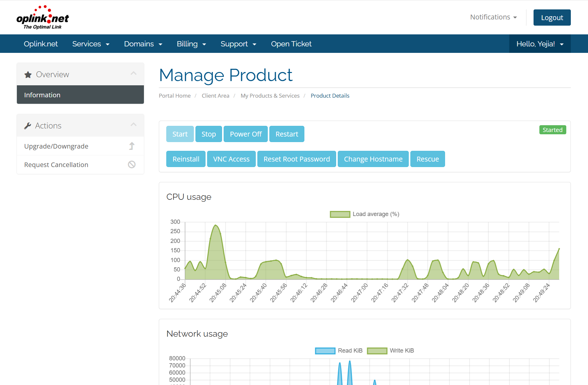
Task: Click the Upgrade/Downgrade arrow icon
Action: point(132,146)
